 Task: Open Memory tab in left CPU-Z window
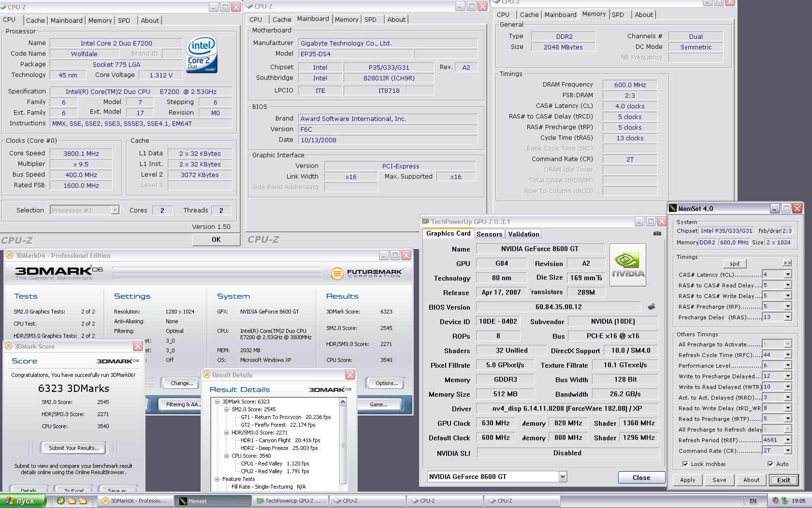[100, 20]
